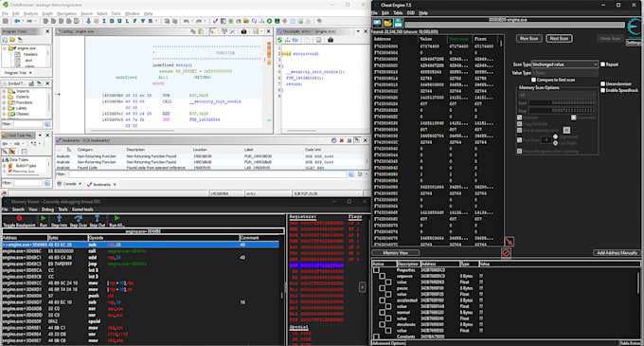Select the Bookmarks tab in Ghidra

(x=101, y=185)
